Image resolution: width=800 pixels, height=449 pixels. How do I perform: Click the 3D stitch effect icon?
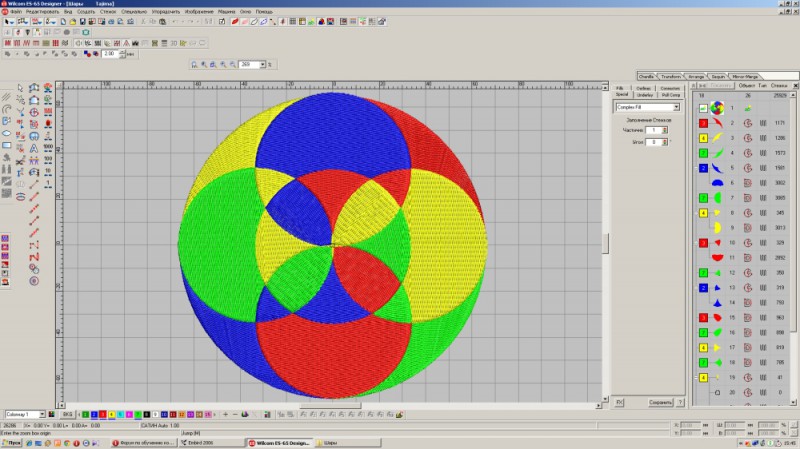coord(173,43)
